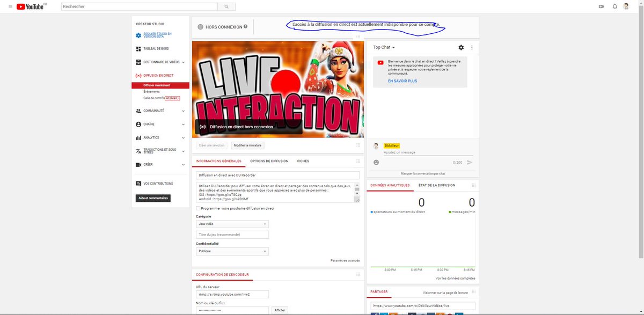
Task: Click the Studio beta gear icon
Action: coord(138,35)
